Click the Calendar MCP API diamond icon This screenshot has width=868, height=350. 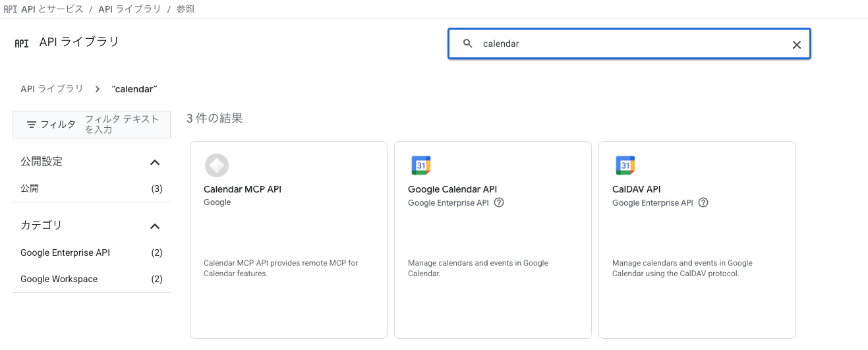point(217,165)
